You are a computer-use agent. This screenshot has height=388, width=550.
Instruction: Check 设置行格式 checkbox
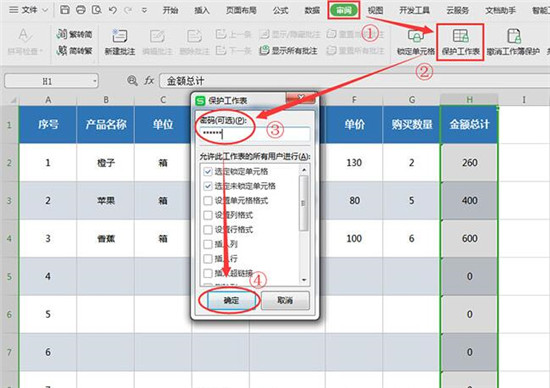click(x=208, y=230)
